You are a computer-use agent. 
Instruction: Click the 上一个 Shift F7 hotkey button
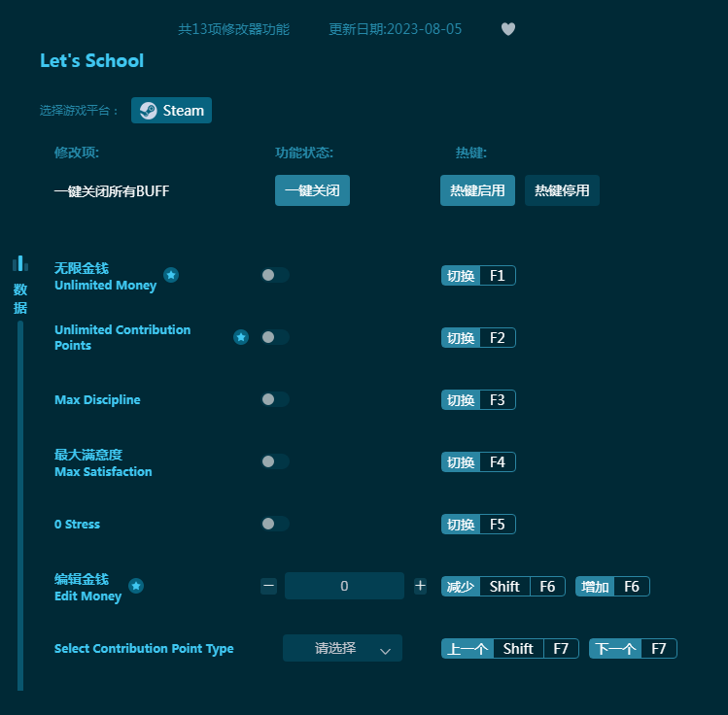pos(509,649)
